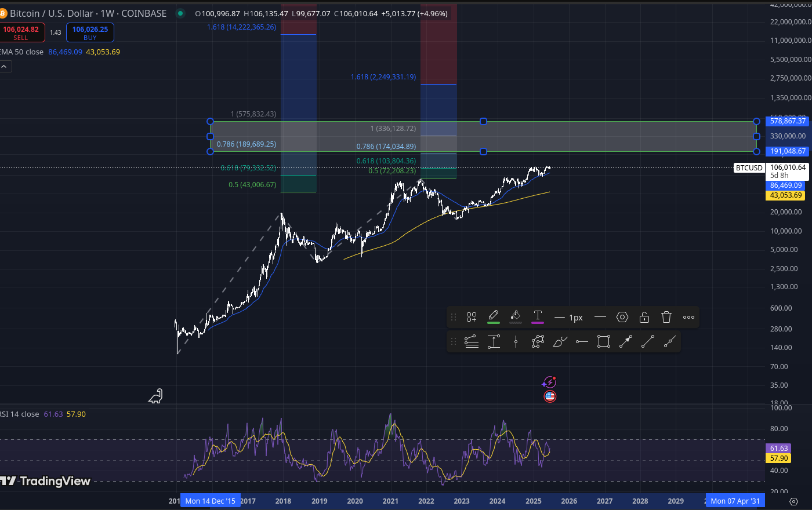The height and width of the screenshot is (510, 812).
Task: Click the top-left corner handle of rectangle
Action: 210,121
